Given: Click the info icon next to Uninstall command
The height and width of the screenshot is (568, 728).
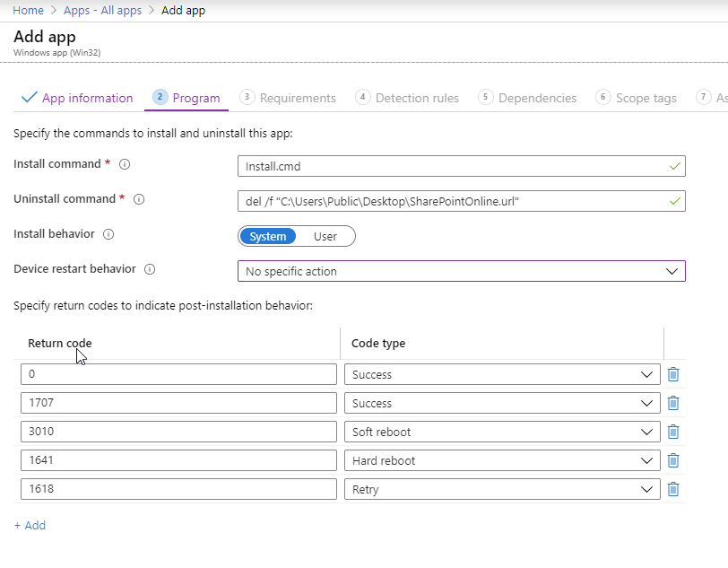Looking at the screenshot, I should click(139, 199).
